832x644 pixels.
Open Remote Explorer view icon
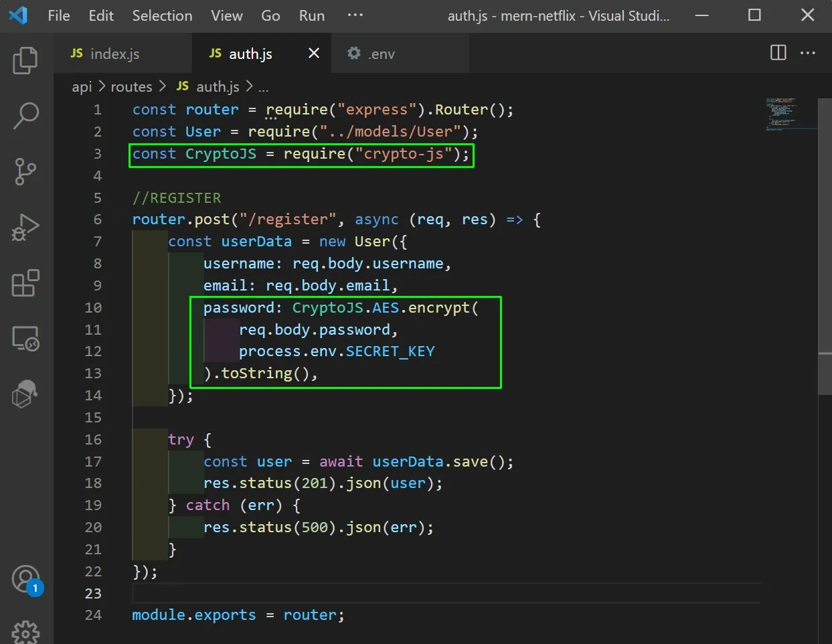click(25, 339)
